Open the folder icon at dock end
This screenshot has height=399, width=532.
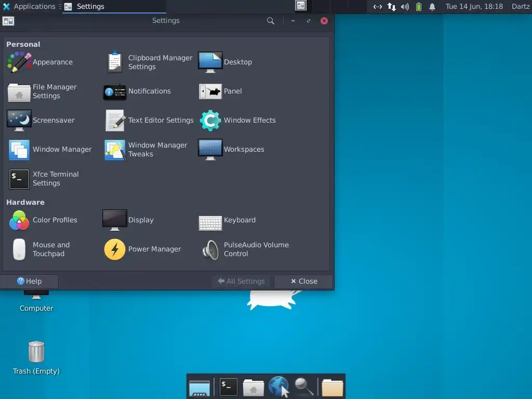[x=332, y=388]
